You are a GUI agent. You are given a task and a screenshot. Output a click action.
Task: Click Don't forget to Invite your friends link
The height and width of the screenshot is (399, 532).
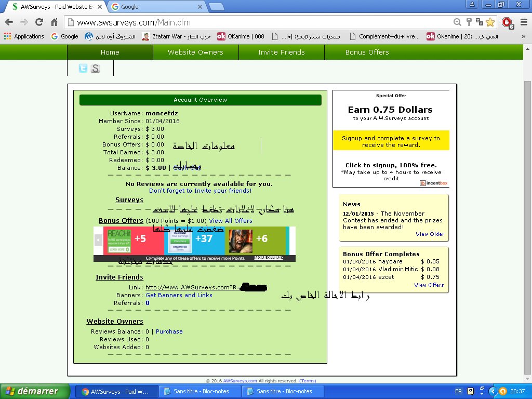[x=200, y=191]
